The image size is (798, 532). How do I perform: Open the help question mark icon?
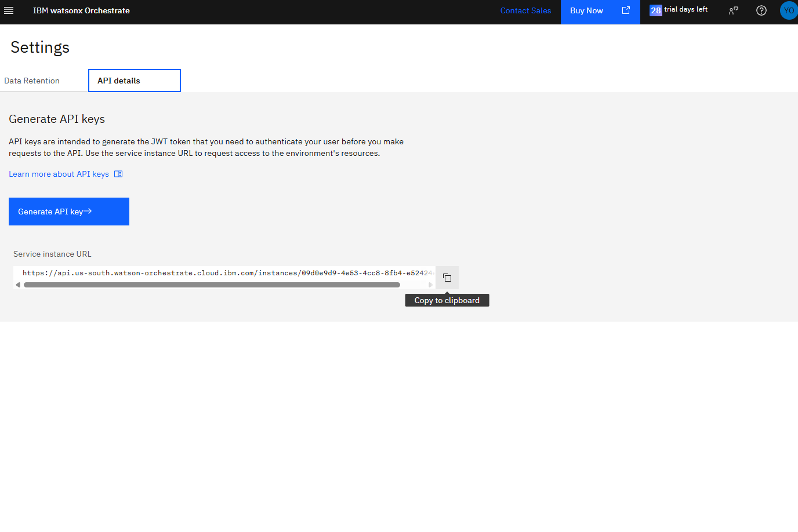(761, 10)
